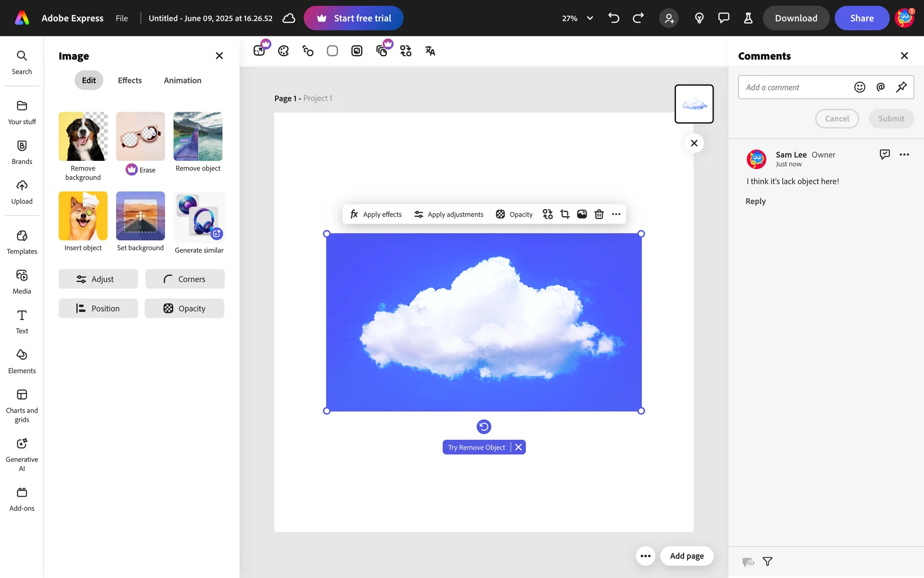
Task: Open more options in floating image toolbar
Action: pyautogui.click(x=616, y=214)
